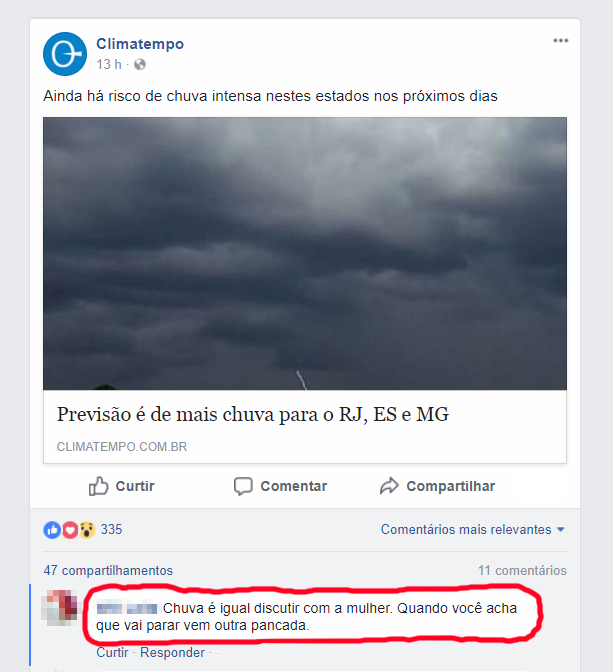The height and width of the screenshot is (672, 613).
Task: View the 335 reactions count
Action: pos(111,530)
